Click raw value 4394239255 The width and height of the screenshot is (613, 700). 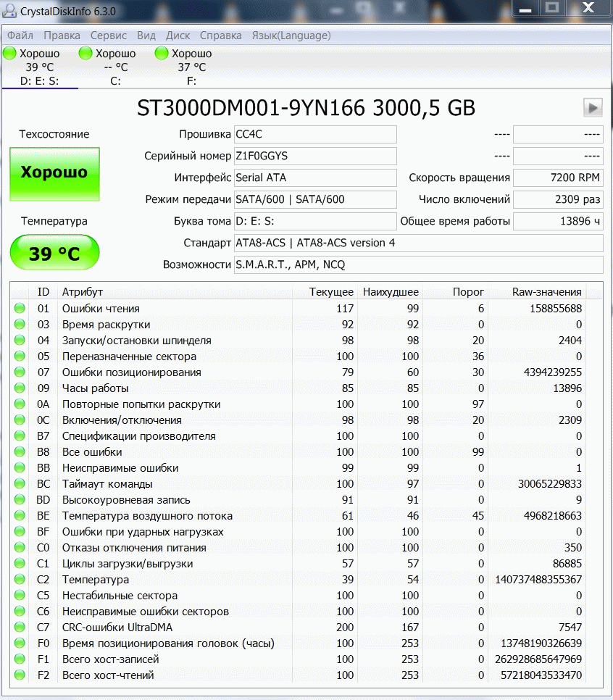[553, 372]
